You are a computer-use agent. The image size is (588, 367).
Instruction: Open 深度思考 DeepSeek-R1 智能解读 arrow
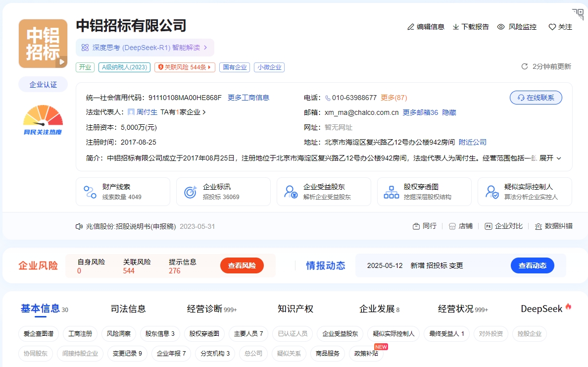pyautogui.click(x=205, y=48)
